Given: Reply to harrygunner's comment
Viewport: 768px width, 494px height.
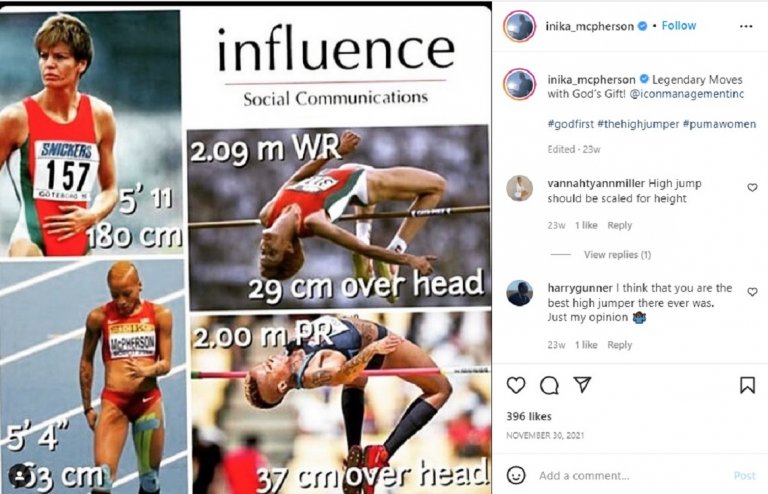Looking at the screenshot, I should coord(620,345).
